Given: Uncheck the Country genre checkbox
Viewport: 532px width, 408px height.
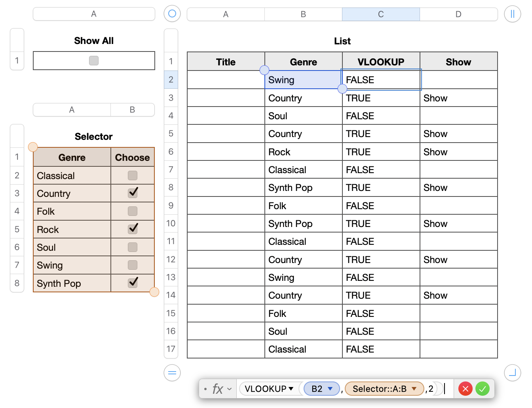Looking at the screenshot, I should pos(133,193).
